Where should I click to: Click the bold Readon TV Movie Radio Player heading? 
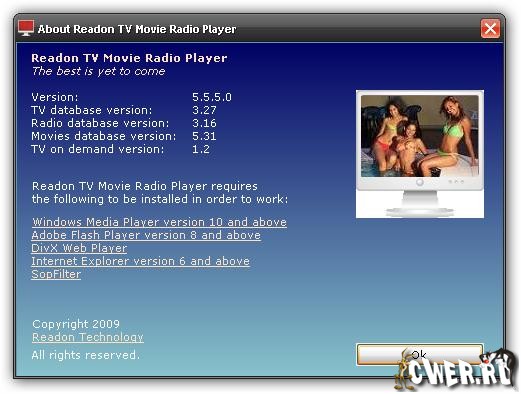(129, 58)
